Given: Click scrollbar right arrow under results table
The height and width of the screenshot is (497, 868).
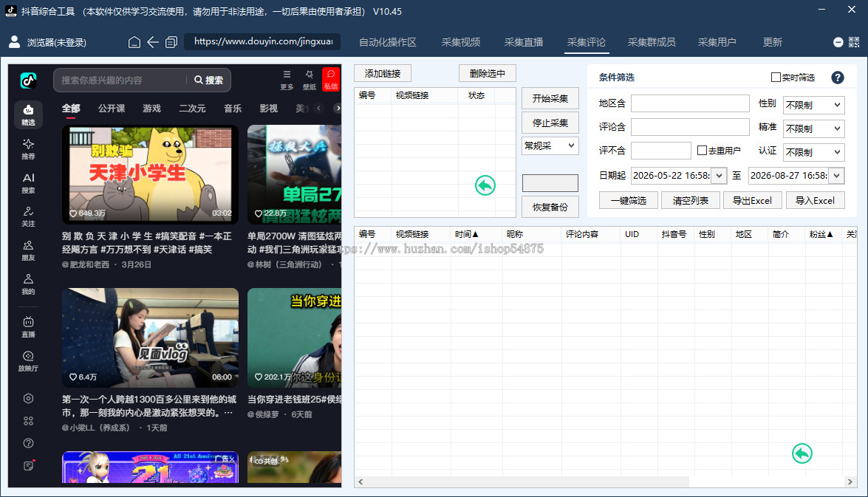Looking at the screenshot, I should (x=850, y=482).
